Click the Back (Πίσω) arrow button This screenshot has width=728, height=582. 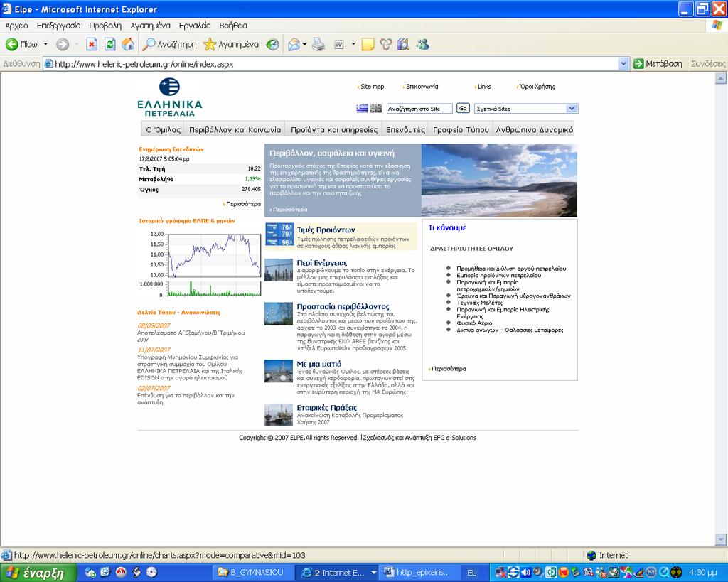tap(21, 45)
